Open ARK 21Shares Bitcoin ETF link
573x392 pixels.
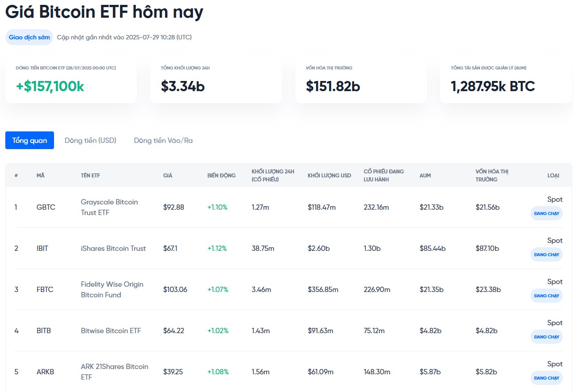click(114, 372)
